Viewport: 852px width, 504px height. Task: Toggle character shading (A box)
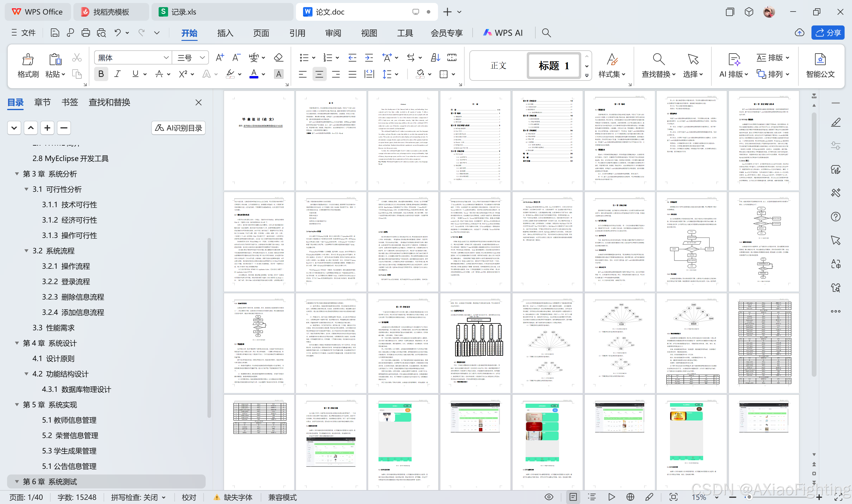[278, 74]
